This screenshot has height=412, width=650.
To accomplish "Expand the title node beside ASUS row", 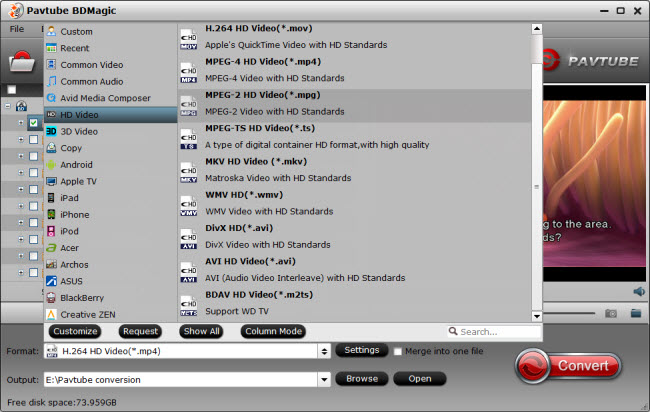I will (21, 272).
